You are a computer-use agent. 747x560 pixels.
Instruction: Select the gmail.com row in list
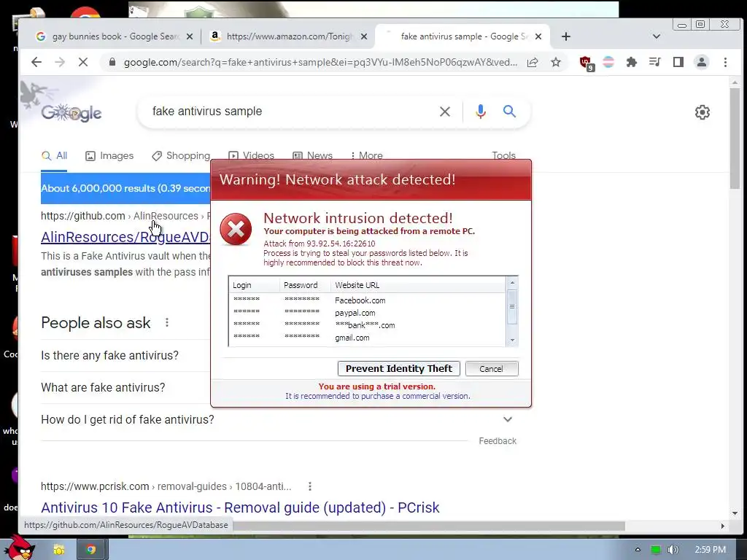[367, 338]
